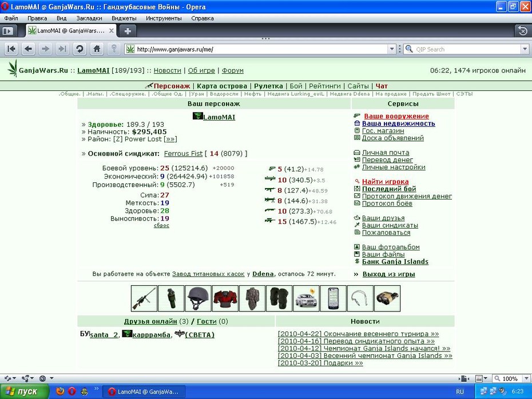Reload the page with the refresh icon
Viewport: 532px width, 399px height.
pyautogui.click(x=80, y=49)
